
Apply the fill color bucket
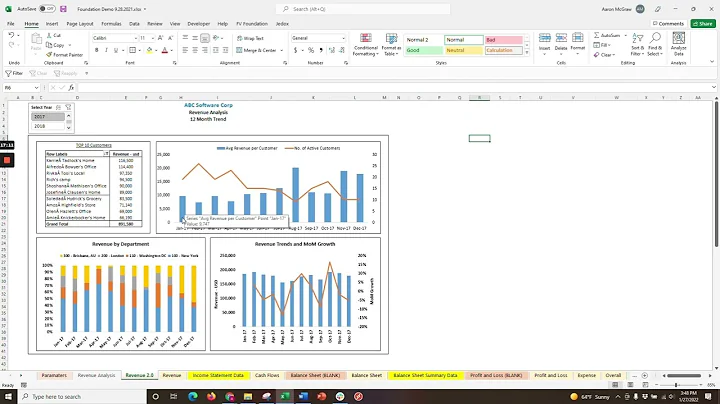[x=149, y=50]
